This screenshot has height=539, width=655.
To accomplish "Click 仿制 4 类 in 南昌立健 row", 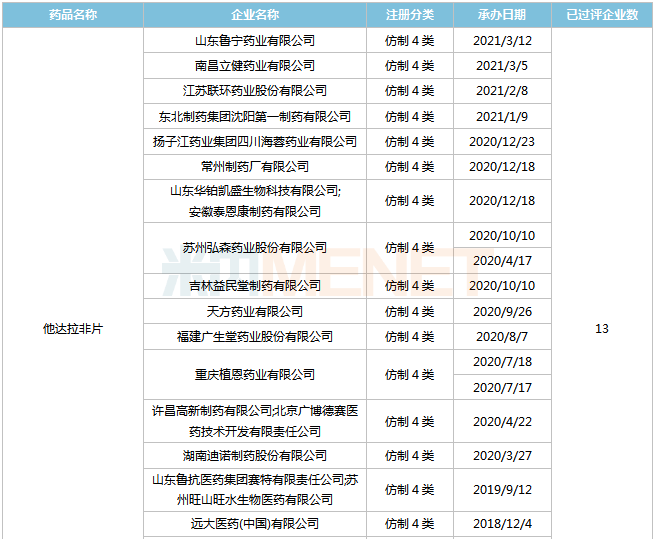I will point(410,66).
